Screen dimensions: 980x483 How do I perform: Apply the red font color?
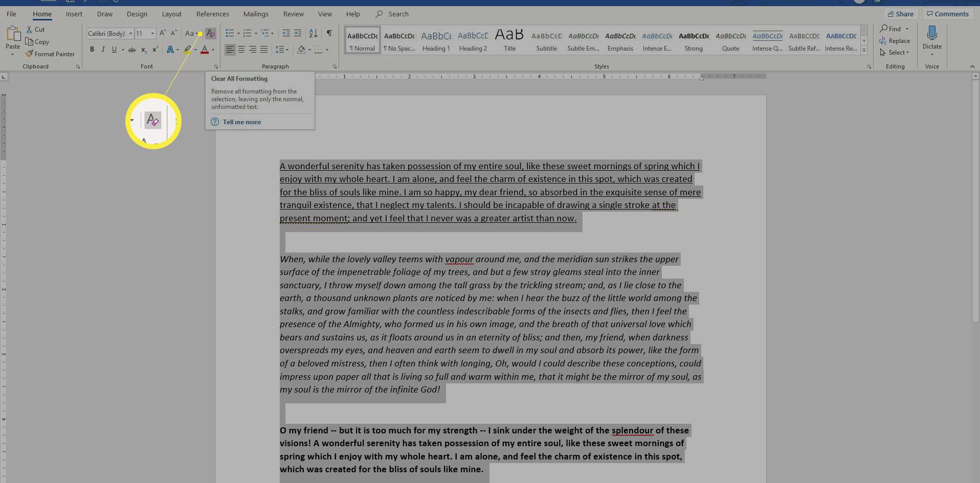(205, 50)
